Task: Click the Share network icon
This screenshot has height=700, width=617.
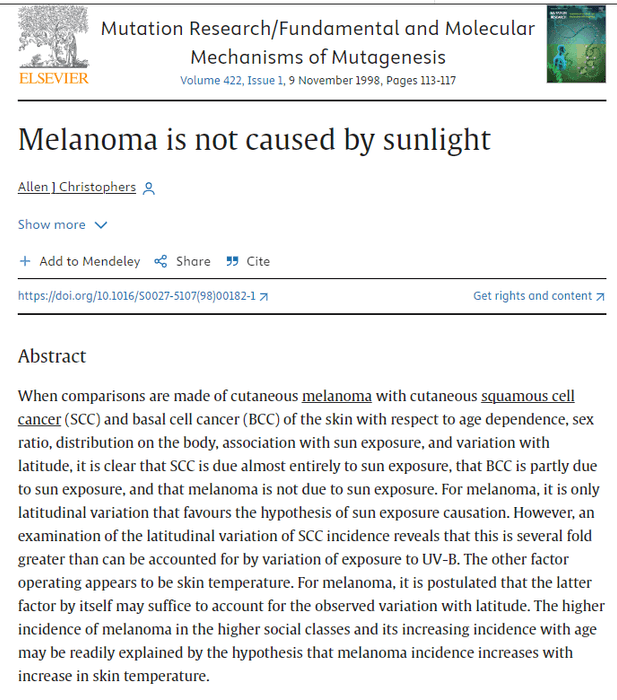Action: pos(161,261)
